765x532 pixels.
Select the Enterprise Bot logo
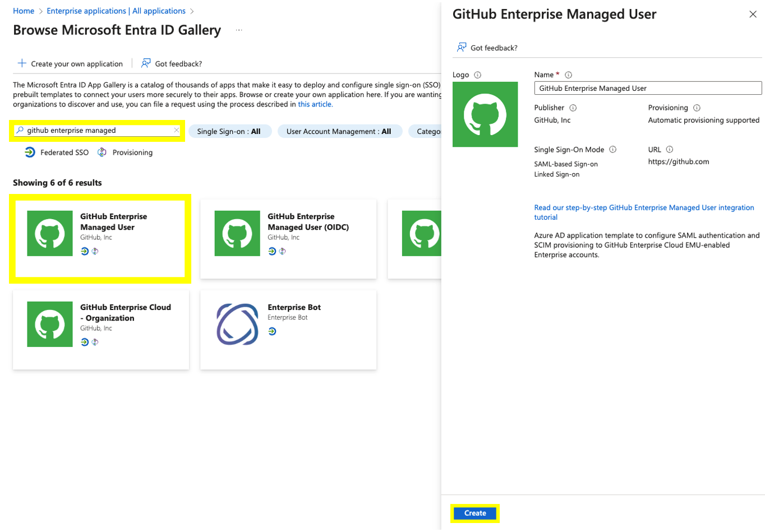point(237,324)
